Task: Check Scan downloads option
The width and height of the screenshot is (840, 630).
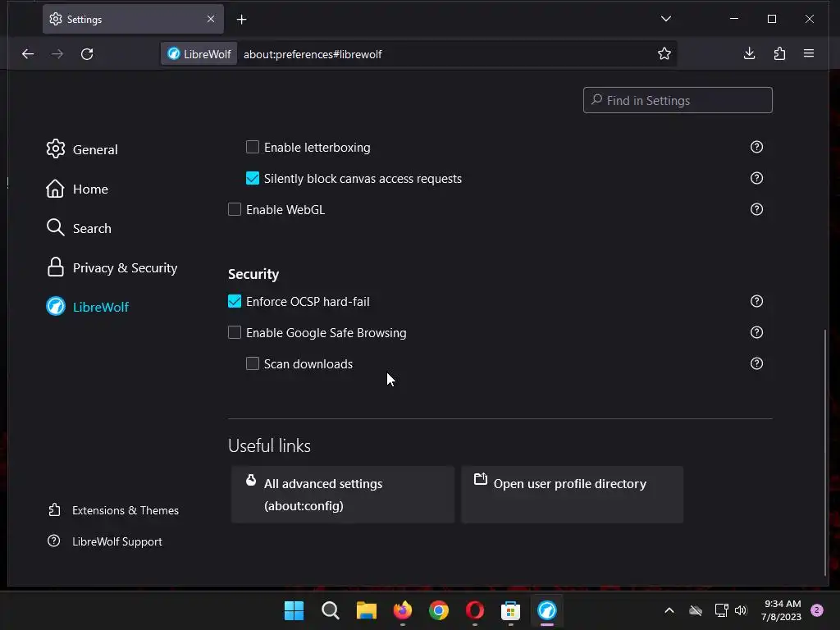Action: 253,363
